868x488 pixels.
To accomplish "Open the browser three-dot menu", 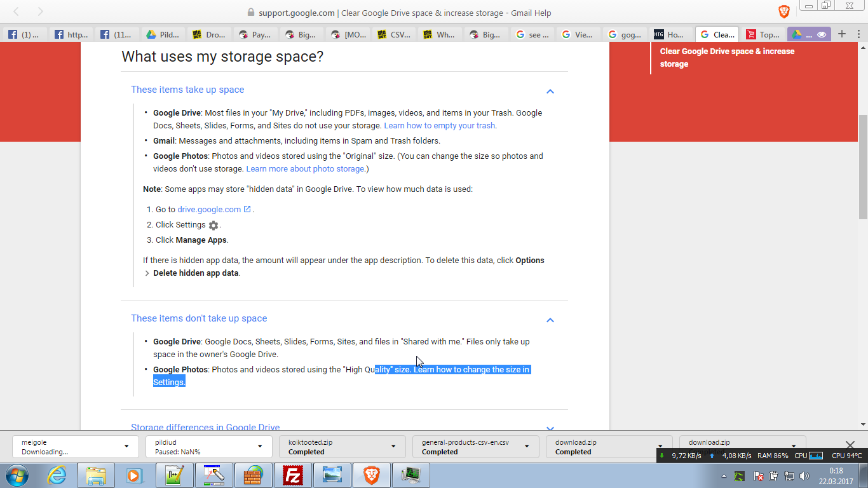I will coord(859,34).
